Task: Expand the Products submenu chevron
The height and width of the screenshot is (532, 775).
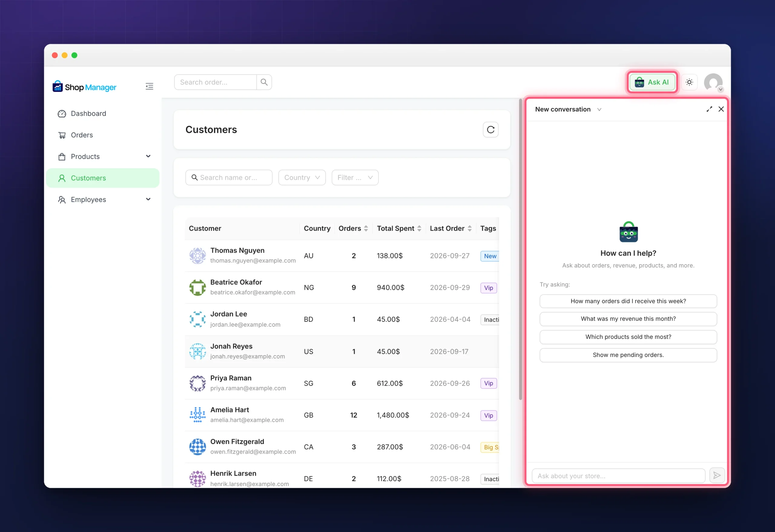Action: pos(148,156)
